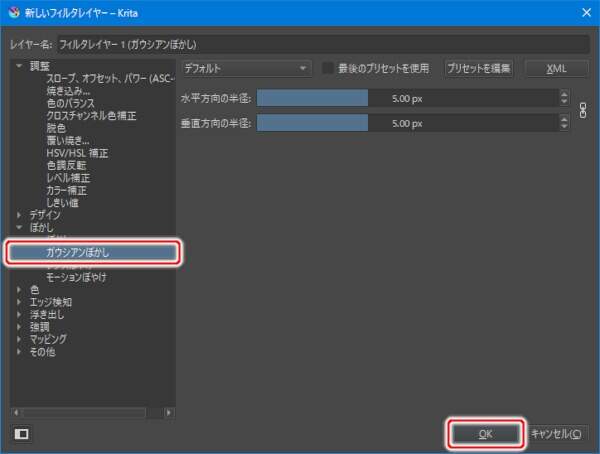600x454 pixels.
Task: Select the 色調反転 filter
Action: [66, 165]
